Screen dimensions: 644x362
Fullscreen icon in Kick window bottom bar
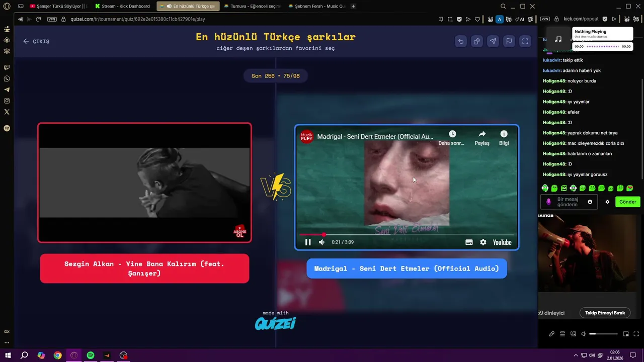pyautogui.click(x=637, y=334)
